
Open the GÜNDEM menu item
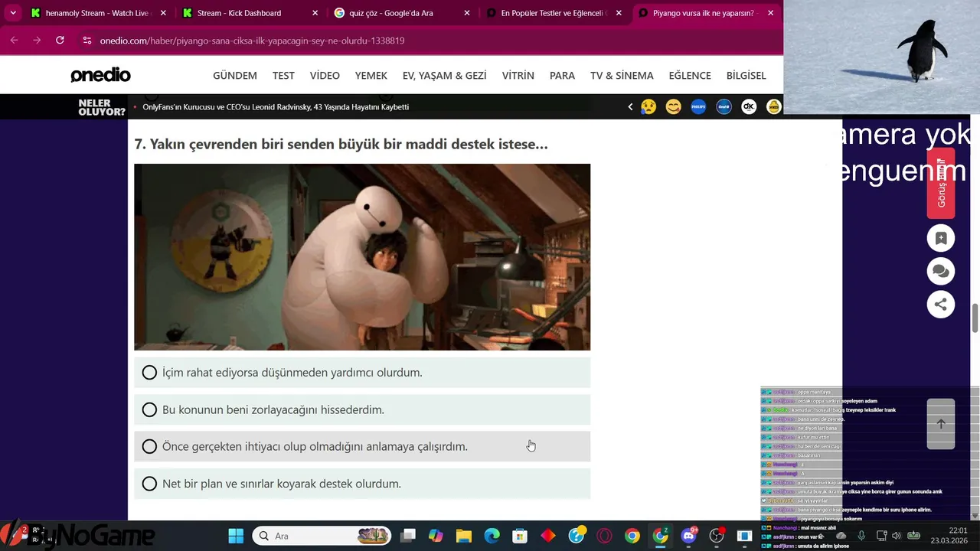pos(235,75)
